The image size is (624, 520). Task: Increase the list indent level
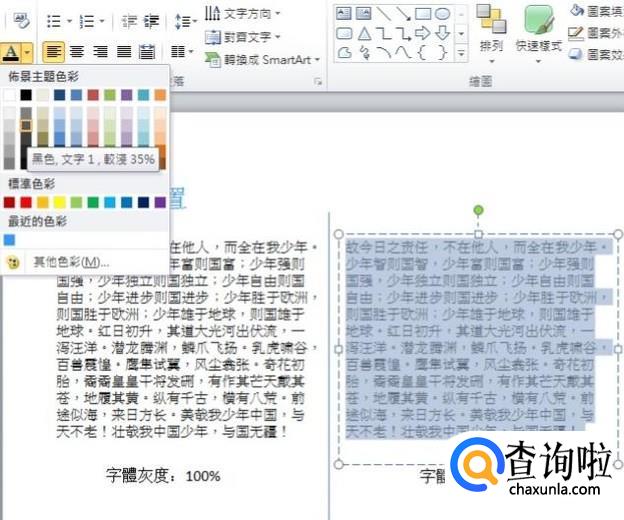click(152, 21)
